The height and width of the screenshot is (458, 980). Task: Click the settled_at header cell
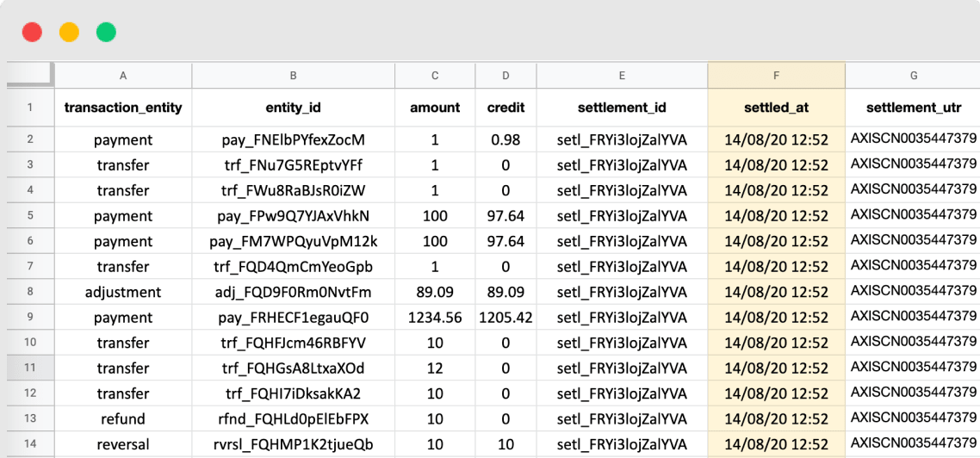(x=776, y=108)
